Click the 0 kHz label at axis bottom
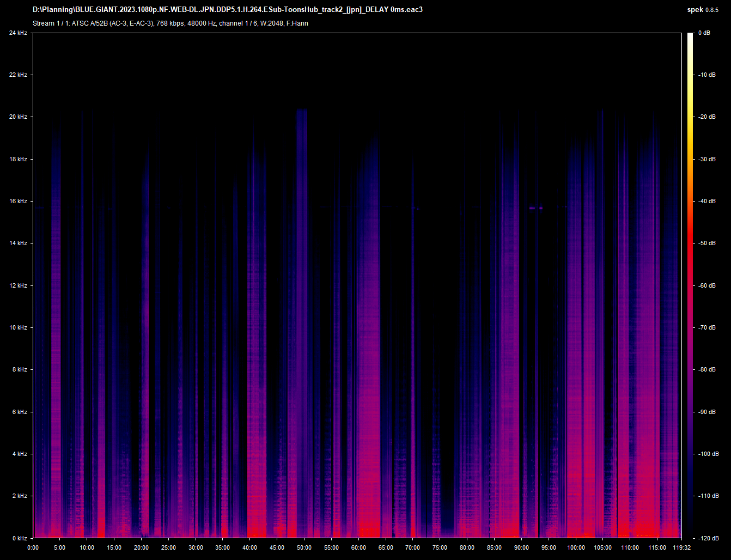 20,538
